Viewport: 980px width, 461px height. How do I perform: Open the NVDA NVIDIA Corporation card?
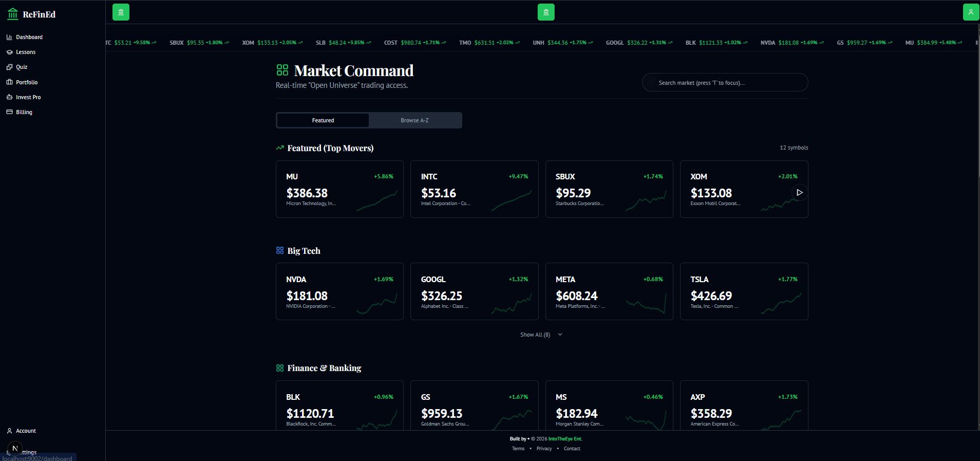tap(340, 291)
